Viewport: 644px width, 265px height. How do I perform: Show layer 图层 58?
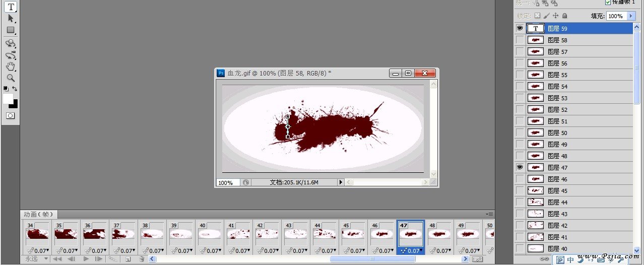coord(520,40)
